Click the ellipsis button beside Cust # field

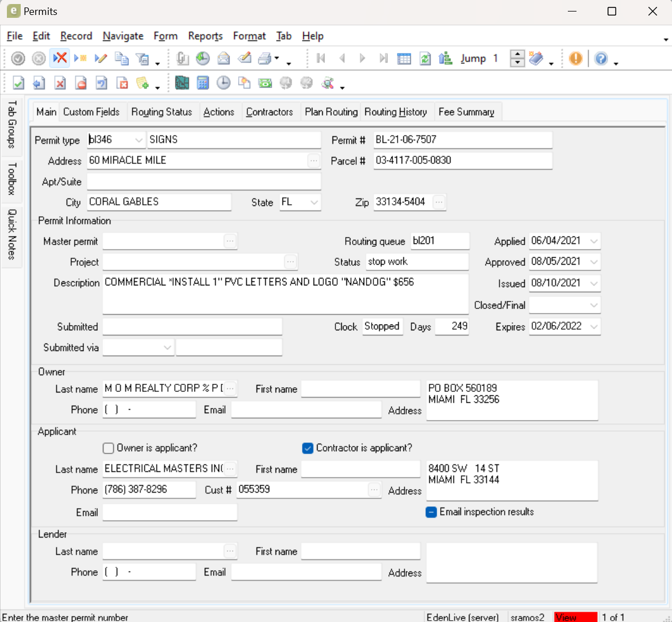375,490
